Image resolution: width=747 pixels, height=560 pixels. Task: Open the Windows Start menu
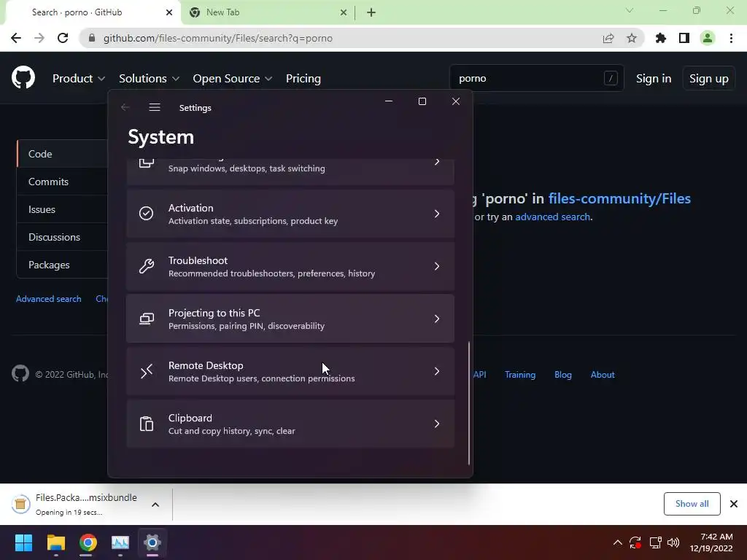click(23, 542)
